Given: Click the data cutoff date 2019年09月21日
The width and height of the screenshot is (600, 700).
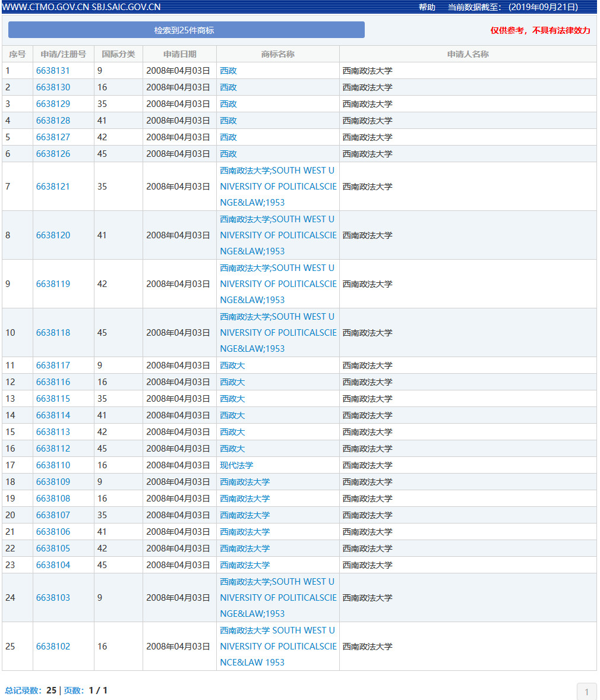Looking at the screenshot, I should pyautogui.click(x=543, y=7).
